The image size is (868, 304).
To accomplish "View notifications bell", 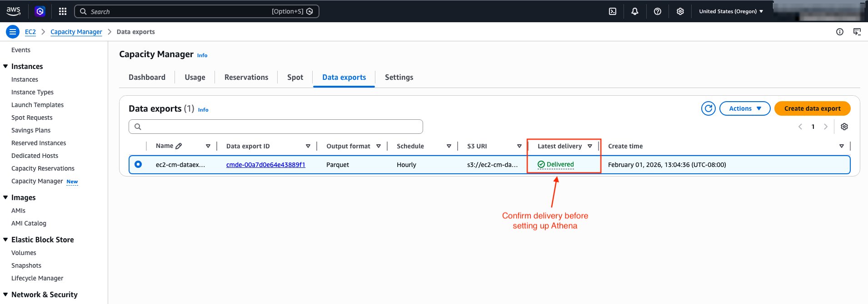I will pyautogui.click(x=635, y=11).
